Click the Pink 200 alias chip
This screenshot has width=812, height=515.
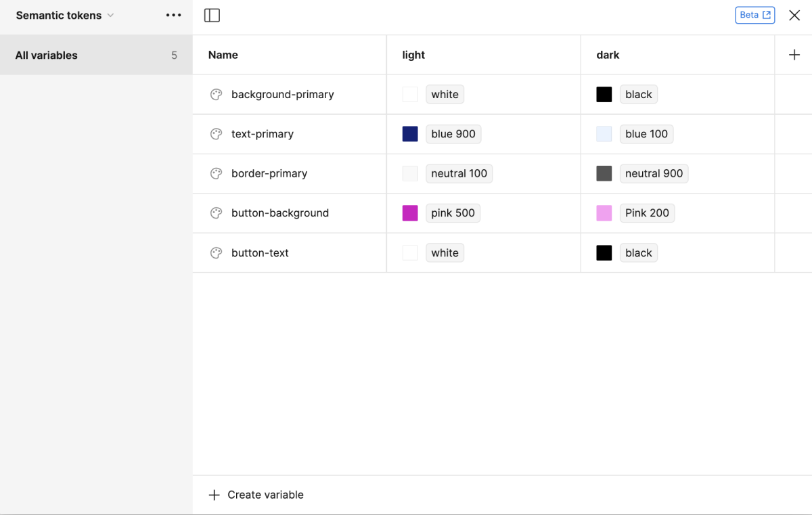tap(647, 213)
